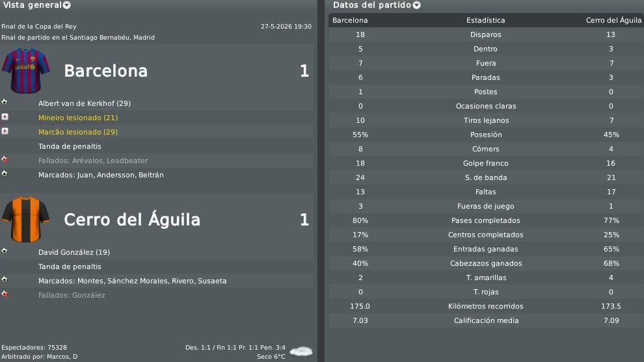
Task: Click goal icon beside David González (19)
Action: [5, 251]
